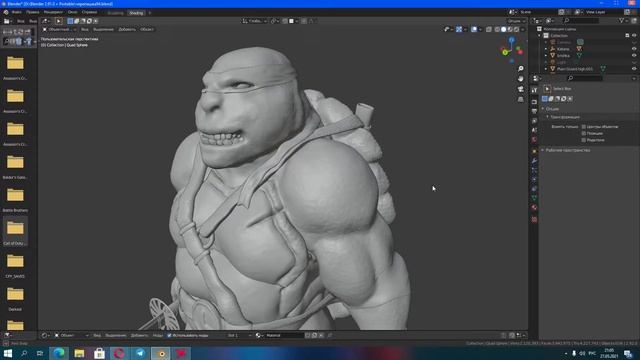Open Telegram from the taskbar
Image resolution: width=640 pixels, height=360 pixels.
[x=140, y=353]
